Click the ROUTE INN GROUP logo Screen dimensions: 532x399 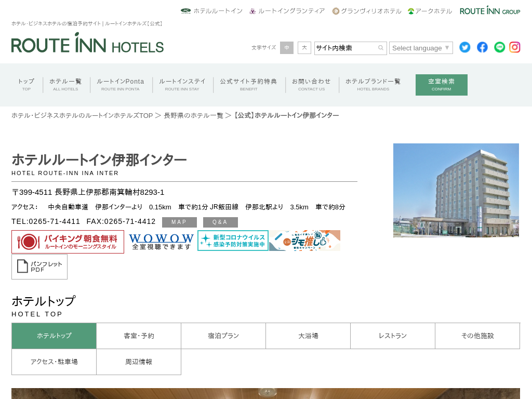490,10
